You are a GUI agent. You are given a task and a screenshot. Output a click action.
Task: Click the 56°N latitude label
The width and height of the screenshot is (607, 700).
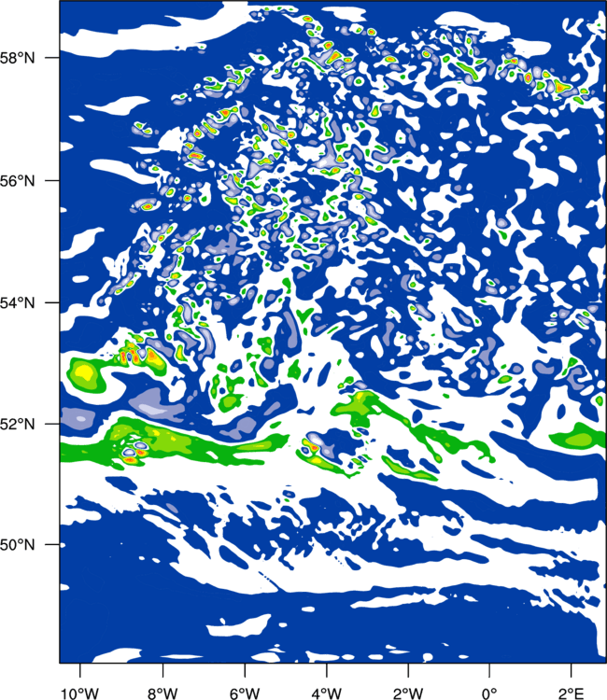(18, 181)
